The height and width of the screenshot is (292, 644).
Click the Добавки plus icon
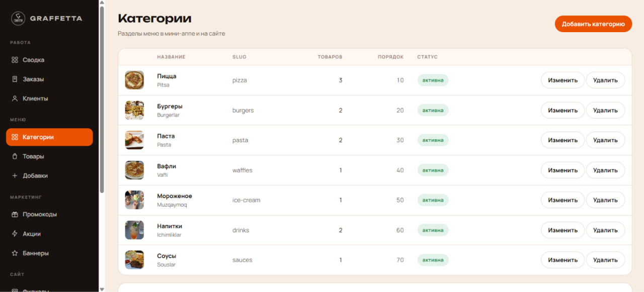coord(15,176)
